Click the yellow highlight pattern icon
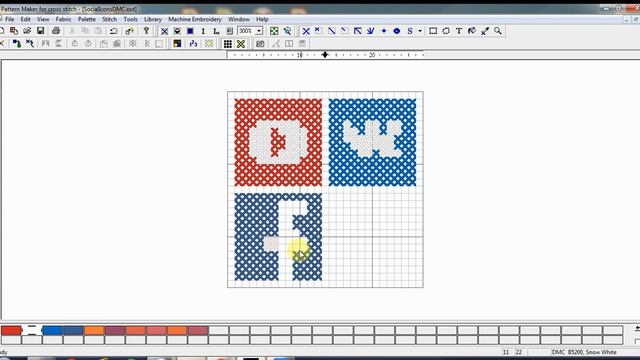Viewport: 640px width, 360px height. click(x=209, y=44)
